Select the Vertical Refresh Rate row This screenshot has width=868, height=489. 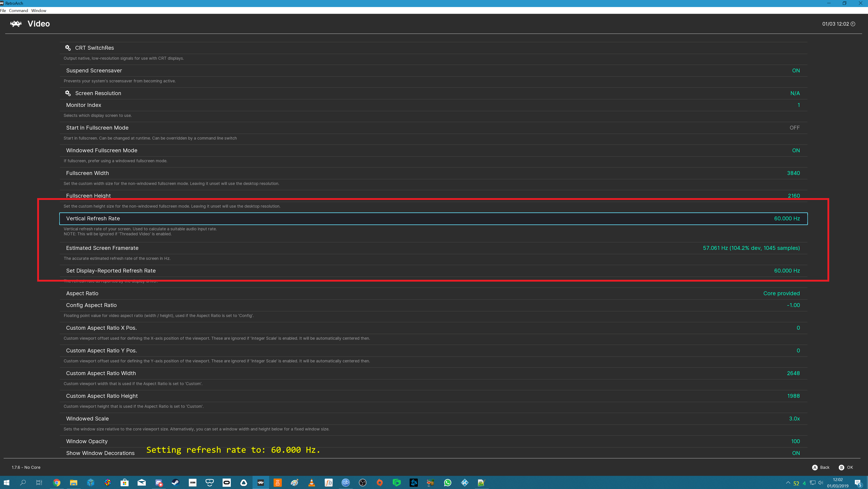pyautogui.click(x=434, y=219)
